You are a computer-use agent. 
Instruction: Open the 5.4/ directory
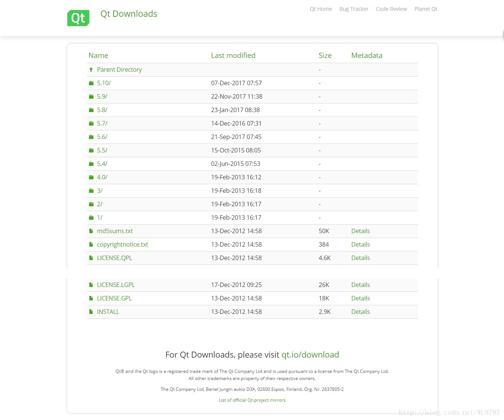click(x=102, y=164)
